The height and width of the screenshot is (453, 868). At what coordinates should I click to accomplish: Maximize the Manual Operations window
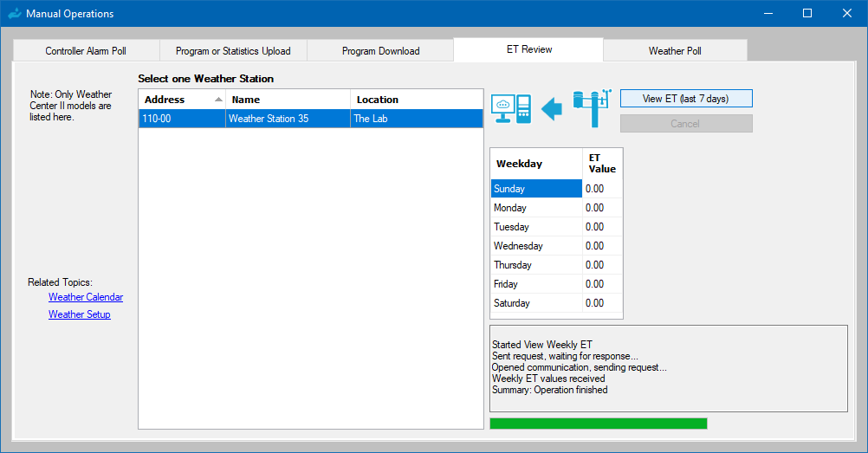click(x=807, y=13)
